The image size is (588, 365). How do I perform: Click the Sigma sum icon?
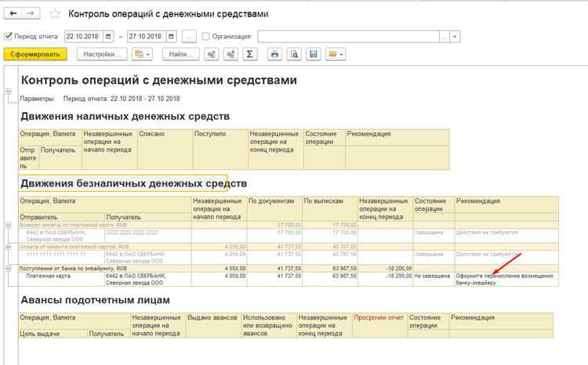[x=250, y=54]
